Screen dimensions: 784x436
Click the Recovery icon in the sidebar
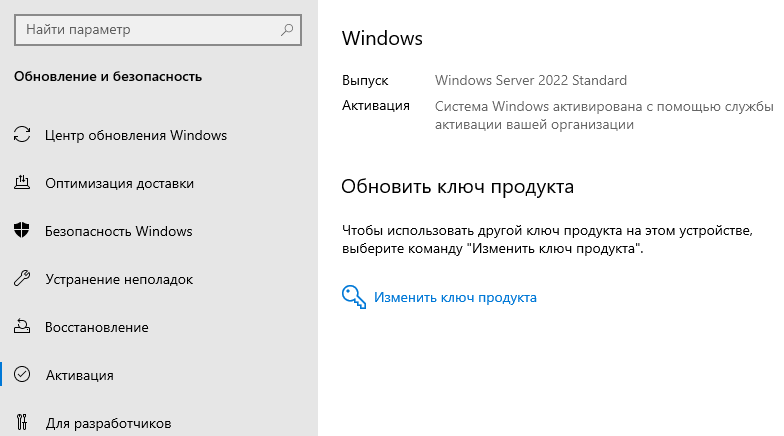pos(22,326)
